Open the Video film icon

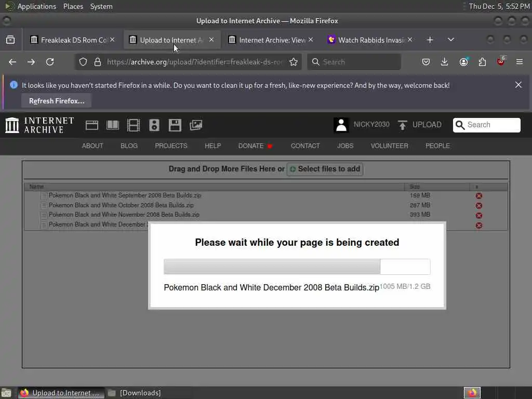(x=134, y=125)
